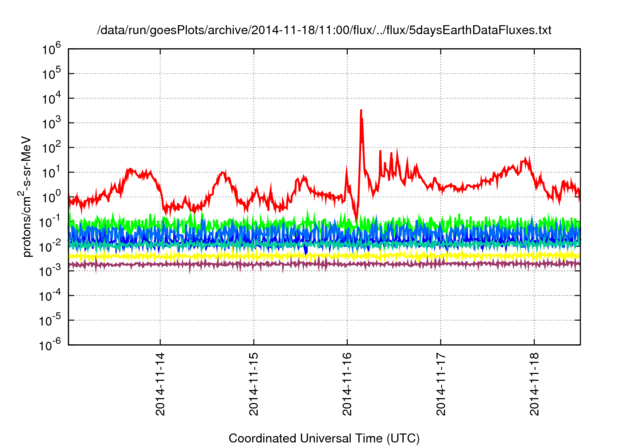Click the tall red flux spike peak
The width and height of the screenshot is (640, 448).
point(361,111)
